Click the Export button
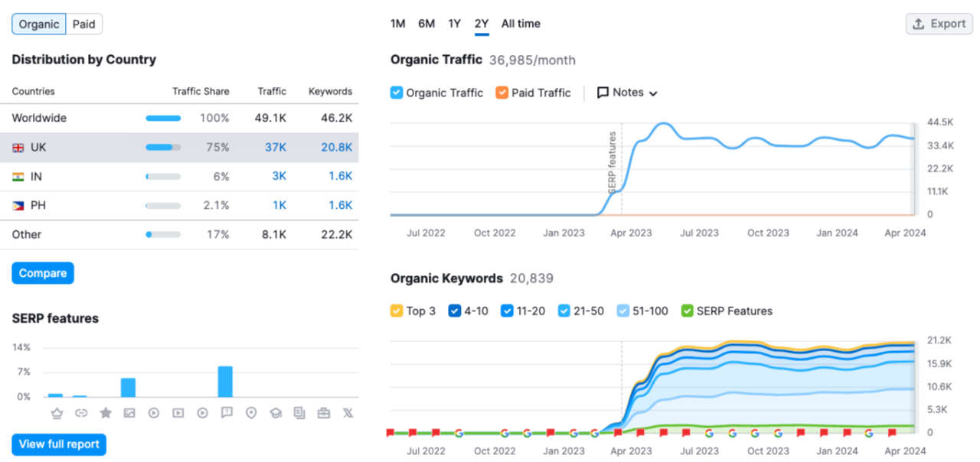 (x=939, y=24)
